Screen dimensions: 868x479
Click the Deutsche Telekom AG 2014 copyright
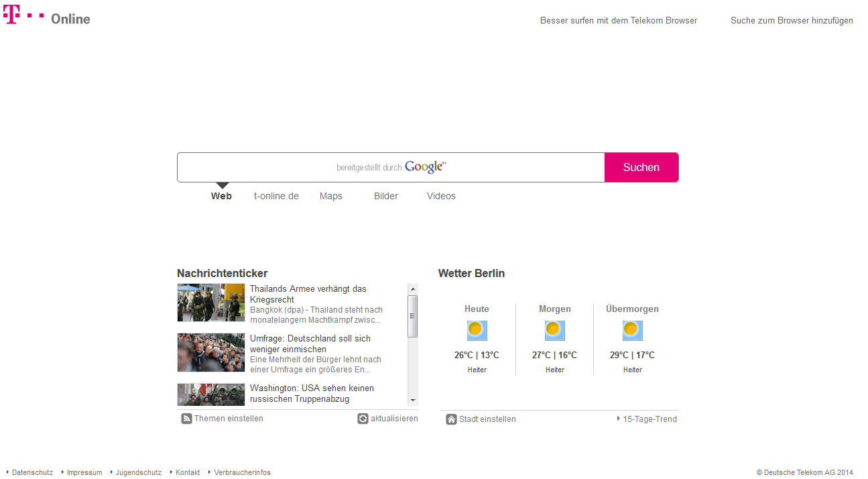point(805,472)
